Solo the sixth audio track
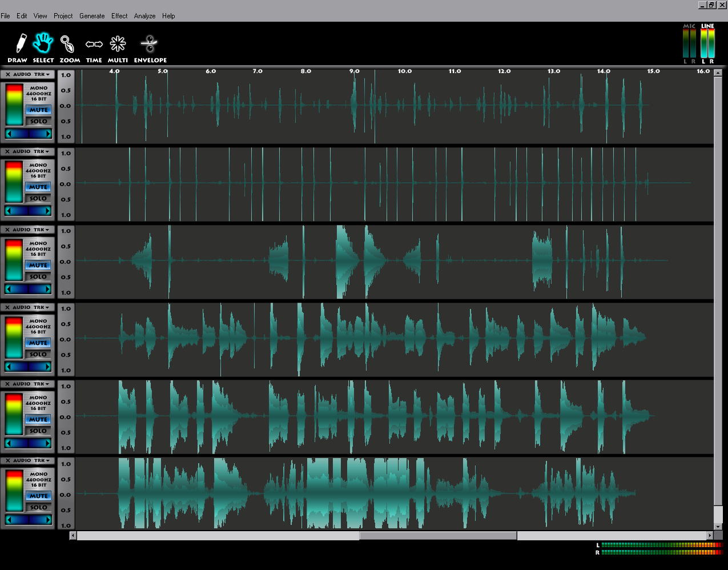The height and width of the screenshot is (570, 728). point(39,507)
